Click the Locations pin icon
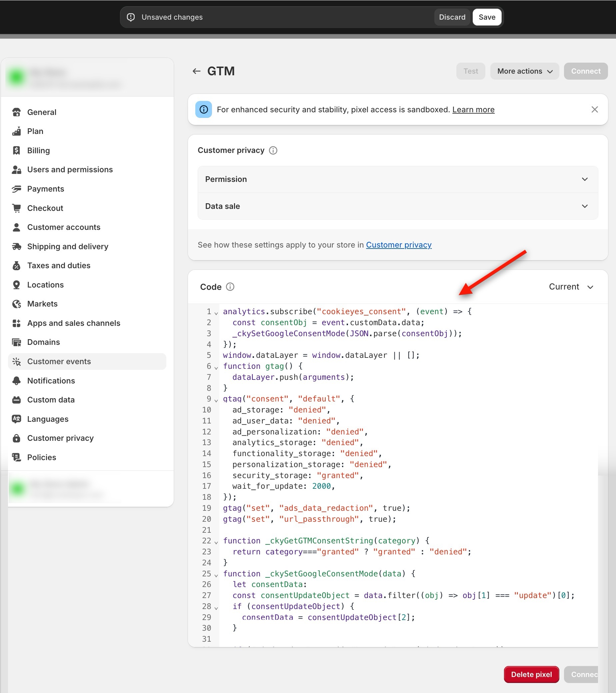The image size is (616, 693). (16, 285)
